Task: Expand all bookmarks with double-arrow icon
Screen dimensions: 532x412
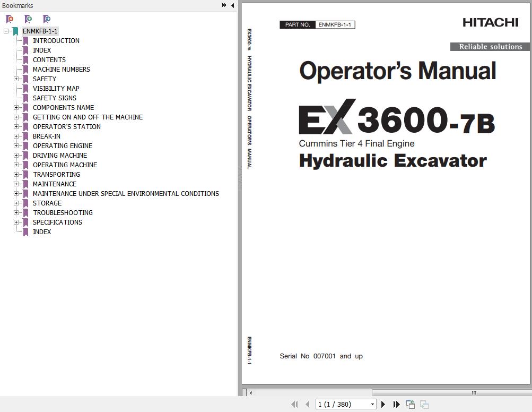Action: tap(224, 5)
